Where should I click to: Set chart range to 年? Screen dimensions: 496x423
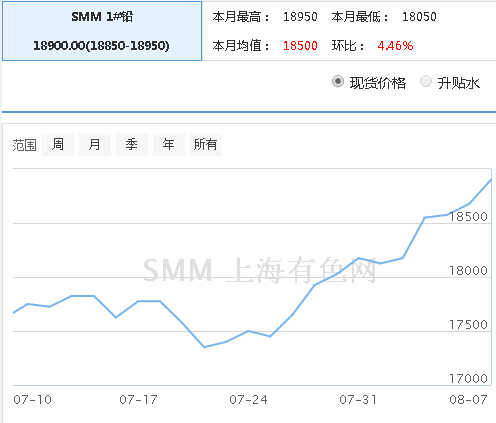point(169,145)
